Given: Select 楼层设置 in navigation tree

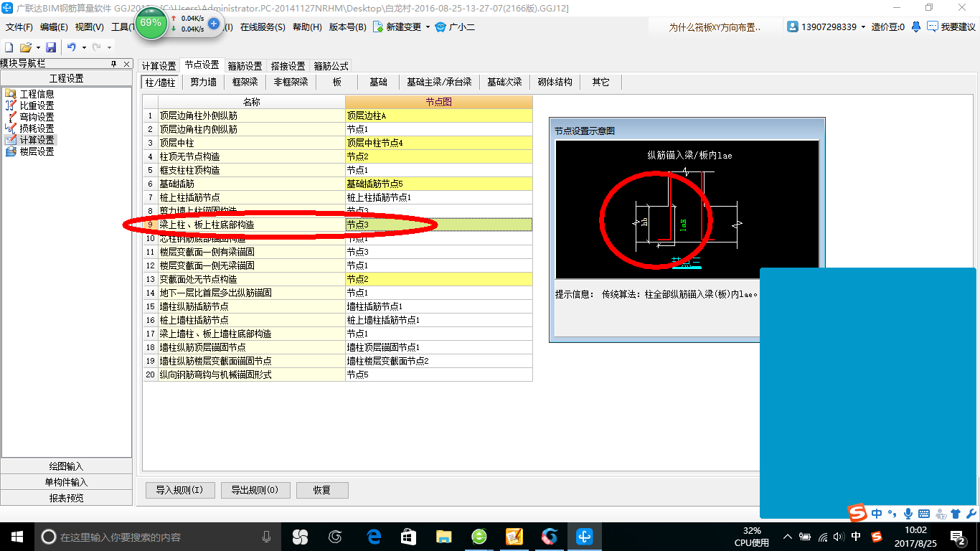Looking at the screenshot, I should (x=37, y=151).
